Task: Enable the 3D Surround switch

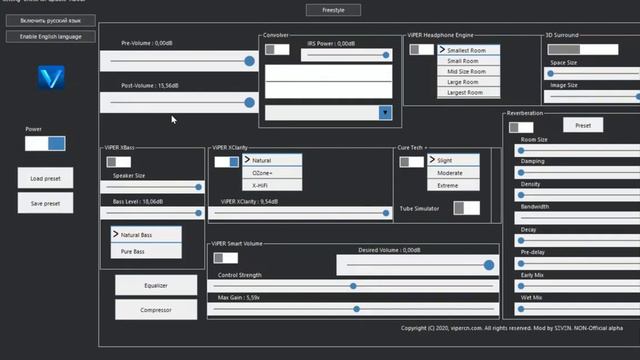Action: coord(582,50)
